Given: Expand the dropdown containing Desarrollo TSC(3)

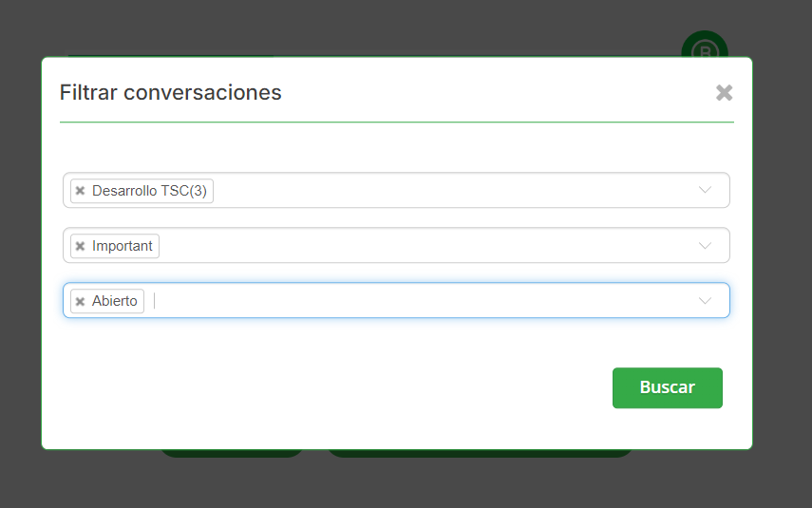Looking at the screenshot, I should click(705, 190).
